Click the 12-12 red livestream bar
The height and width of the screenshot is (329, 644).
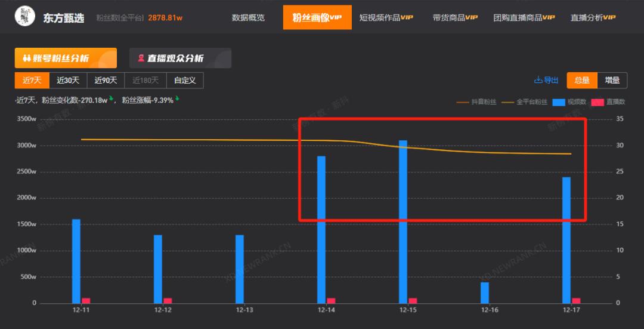(168, 300)
